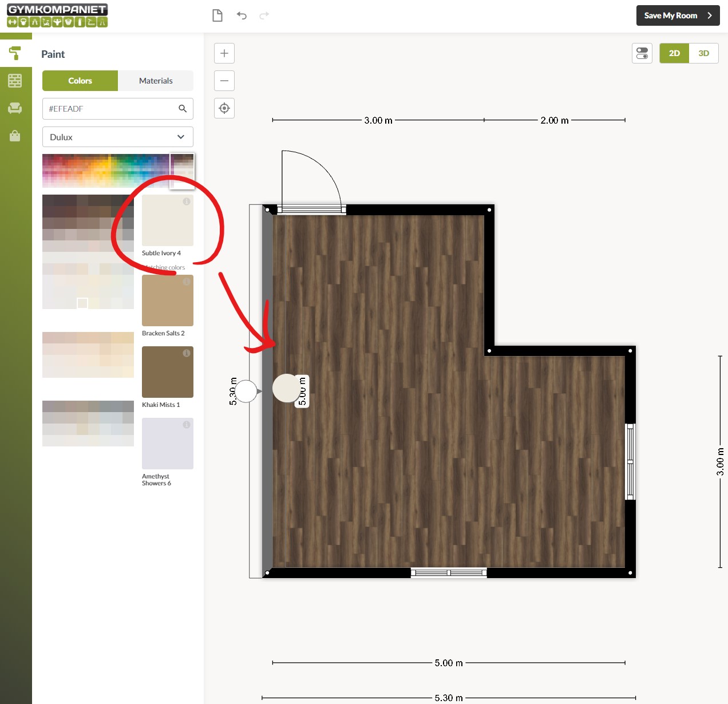
Task: Recenter the floor plan view
Action: pos(224,108)
